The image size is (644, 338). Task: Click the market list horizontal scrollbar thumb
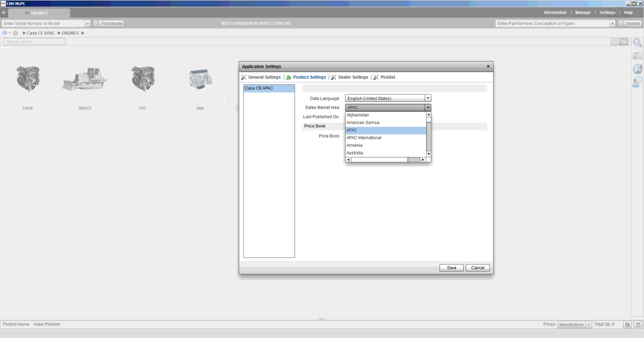tap(379, 159)
